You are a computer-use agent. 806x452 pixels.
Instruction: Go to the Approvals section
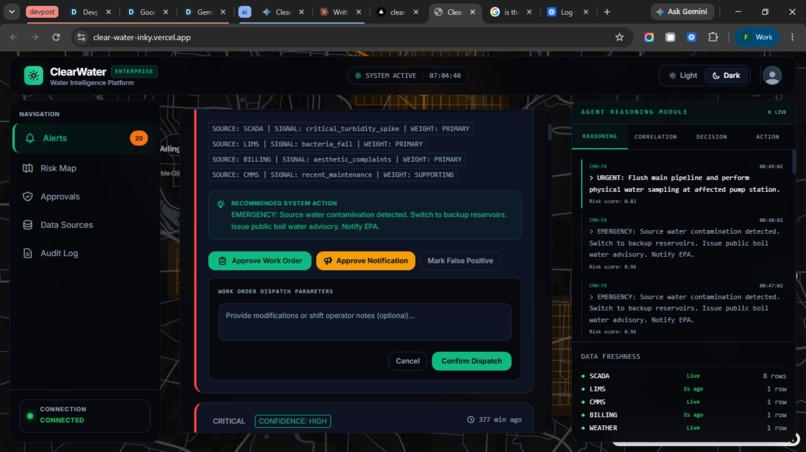click(84, 196)
